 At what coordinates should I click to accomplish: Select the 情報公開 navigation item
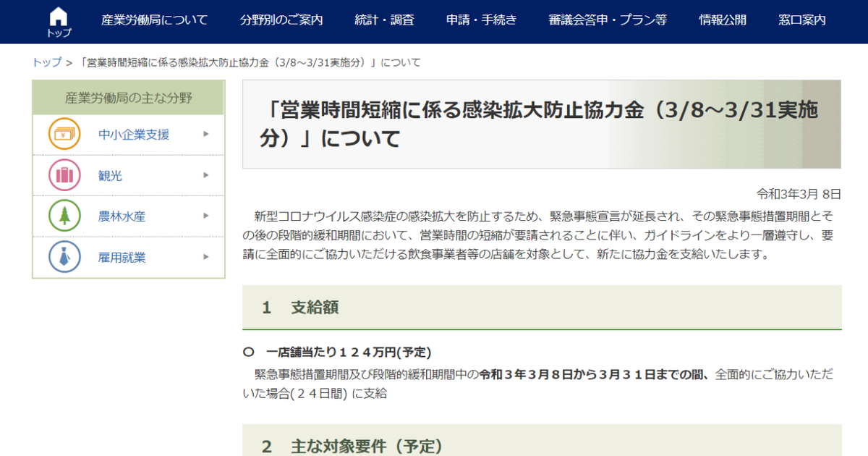723,20
